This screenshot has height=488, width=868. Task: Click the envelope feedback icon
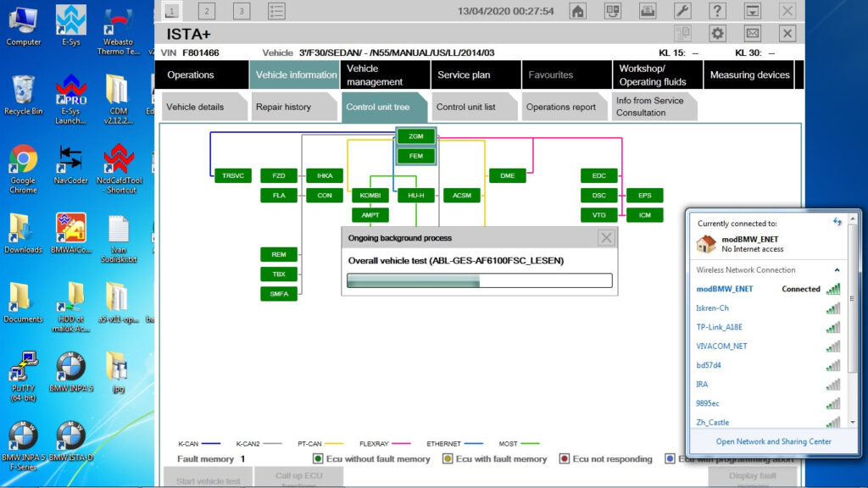tap(753, 34)
